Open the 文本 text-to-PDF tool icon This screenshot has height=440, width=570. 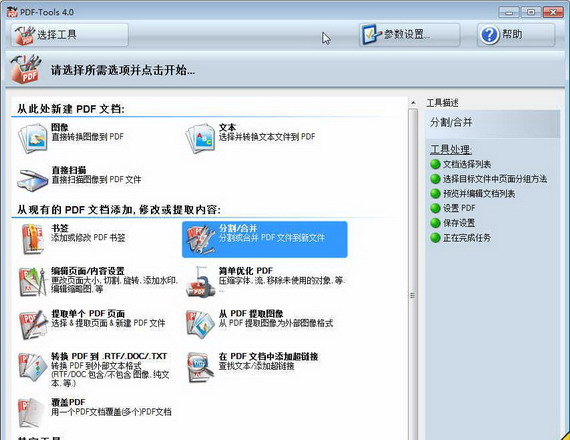pyautogui.click(x=200, y=138)
